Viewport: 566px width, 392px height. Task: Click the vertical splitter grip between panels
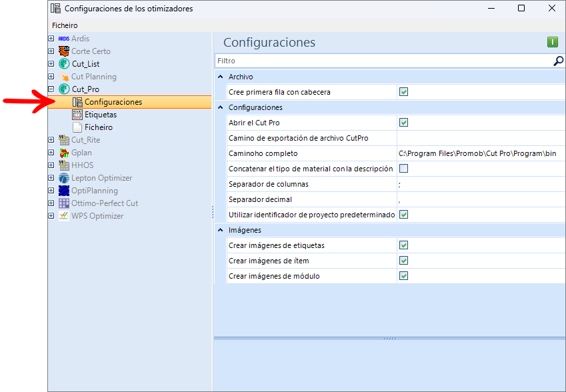tap(213, 212)
